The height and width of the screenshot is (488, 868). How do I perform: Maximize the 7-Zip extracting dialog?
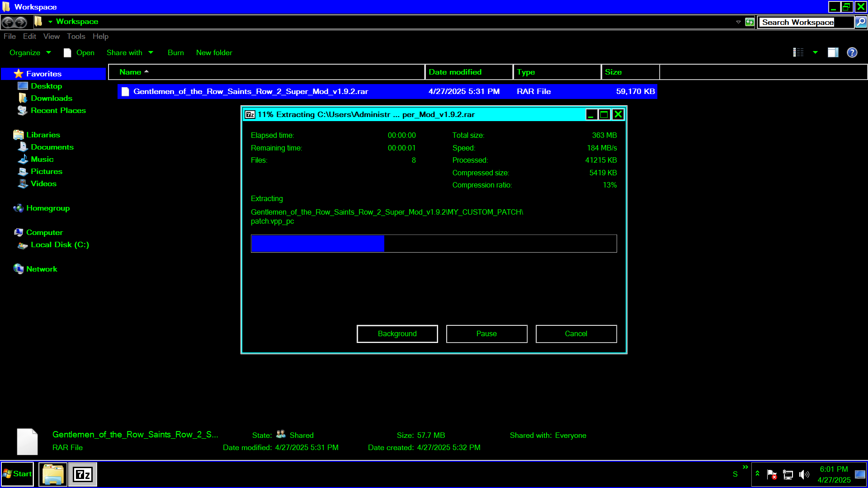point(604,114)
